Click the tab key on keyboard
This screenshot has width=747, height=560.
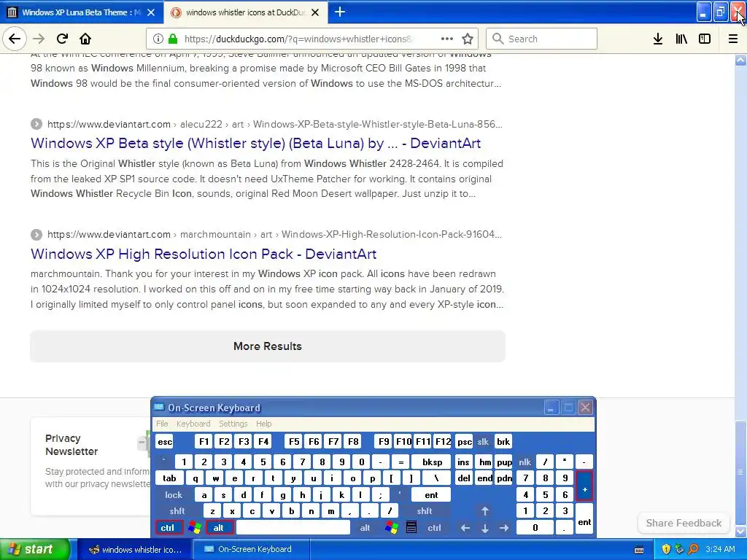[x=169, y=478]
